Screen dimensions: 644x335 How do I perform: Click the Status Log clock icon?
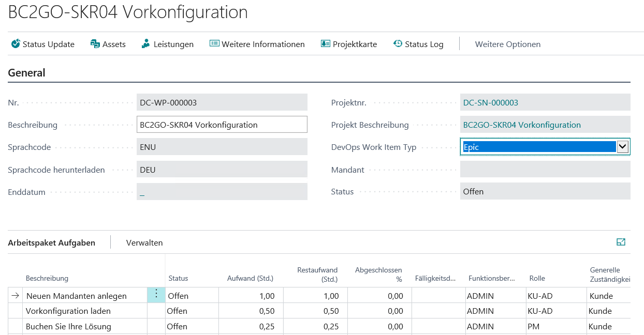(x=398, y=44)
